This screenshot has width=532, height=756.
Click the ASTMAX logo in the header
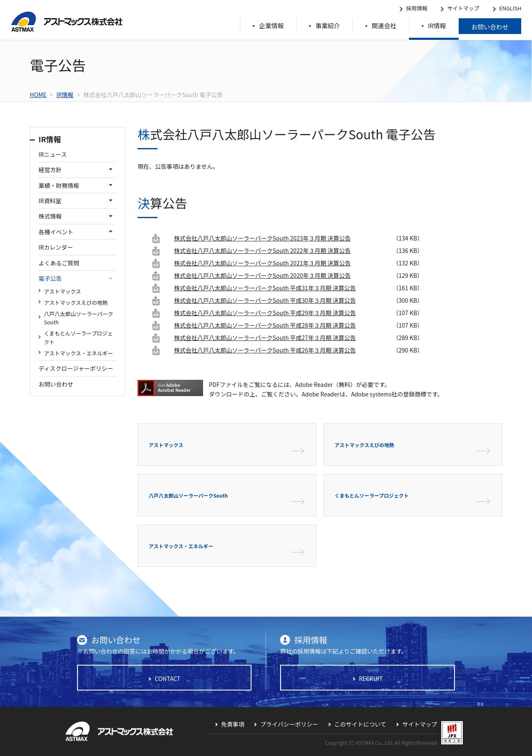click(x=67, y=22)
